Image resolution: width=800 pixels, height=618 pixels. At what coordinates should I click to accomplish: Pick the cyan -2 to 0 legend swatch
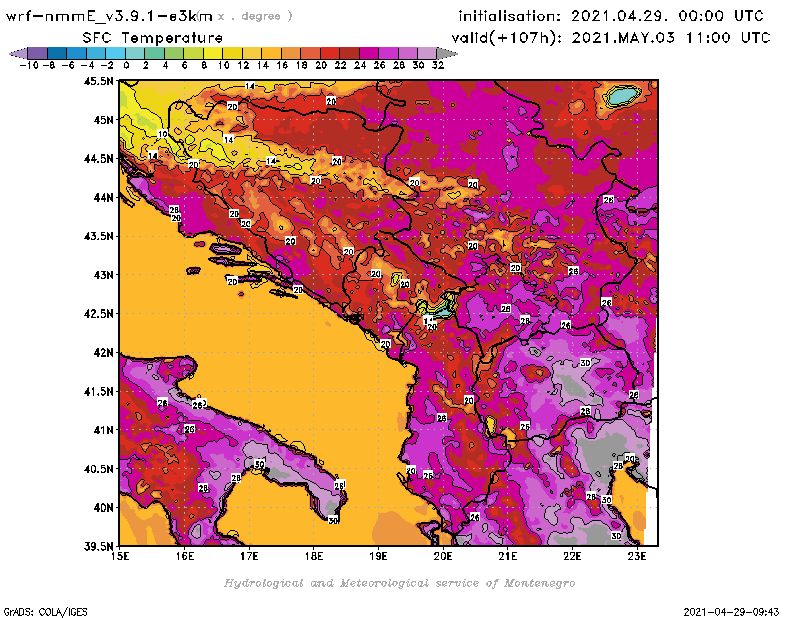[115, 53]
